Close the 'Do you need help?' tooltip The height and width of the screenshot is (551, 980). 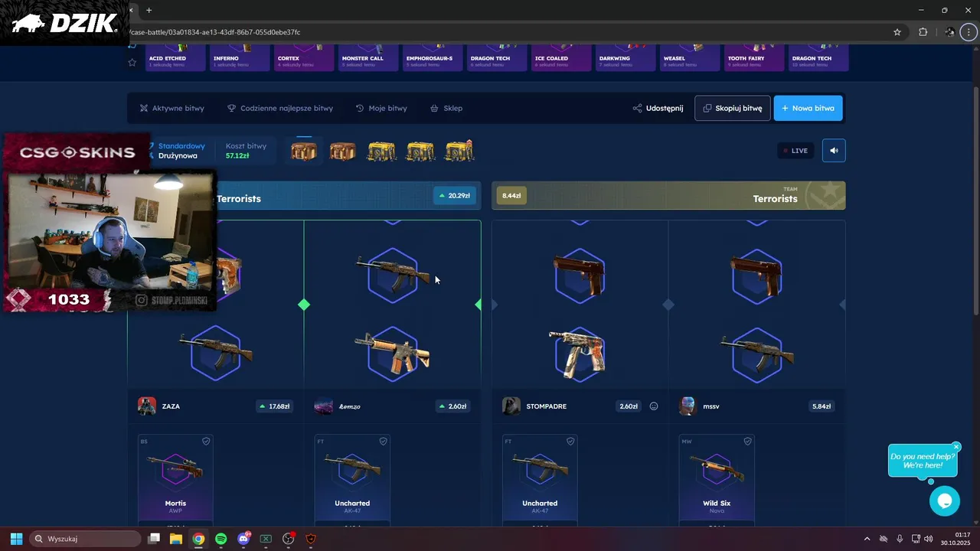tap(956, 447)
